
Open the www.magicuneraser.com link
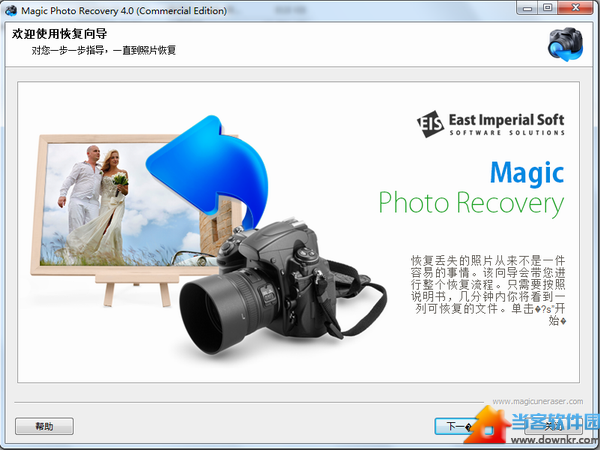pos(538,401)
